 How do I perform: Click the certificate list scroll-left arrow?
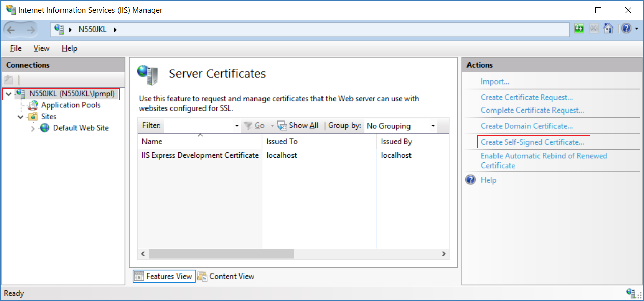pyautogui.click(x=143, y=254)
